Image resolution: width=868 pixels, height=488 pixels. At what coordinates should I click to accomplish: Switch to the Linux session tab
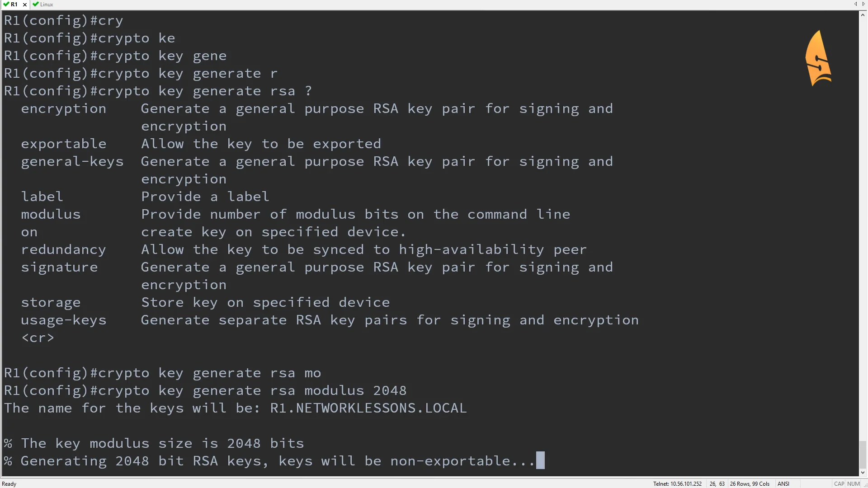click(x=43, y=5)
